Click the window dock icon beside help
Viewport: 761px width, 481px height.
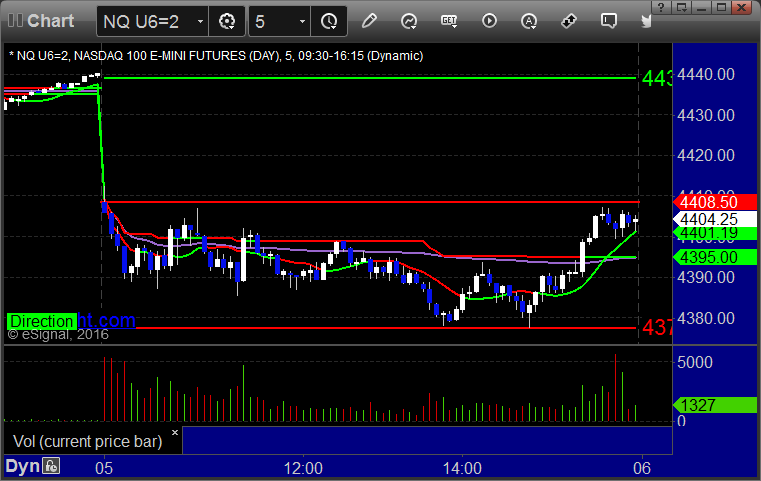click(x=681, y=7)
